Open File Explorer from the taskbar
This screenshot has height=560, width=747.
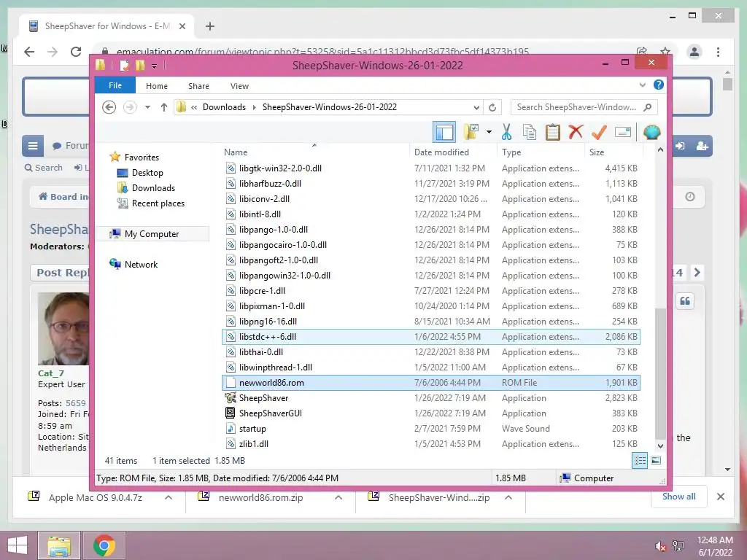click(59, 545)
